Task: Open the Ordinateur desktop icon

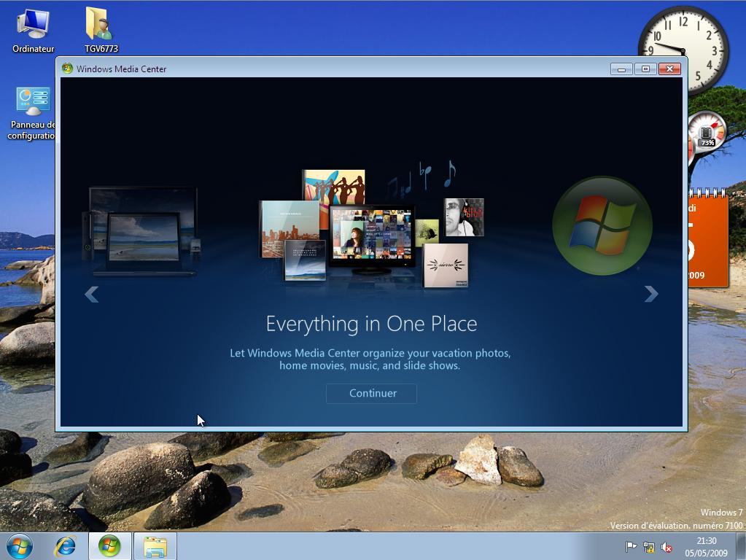Action: (33, 31)
